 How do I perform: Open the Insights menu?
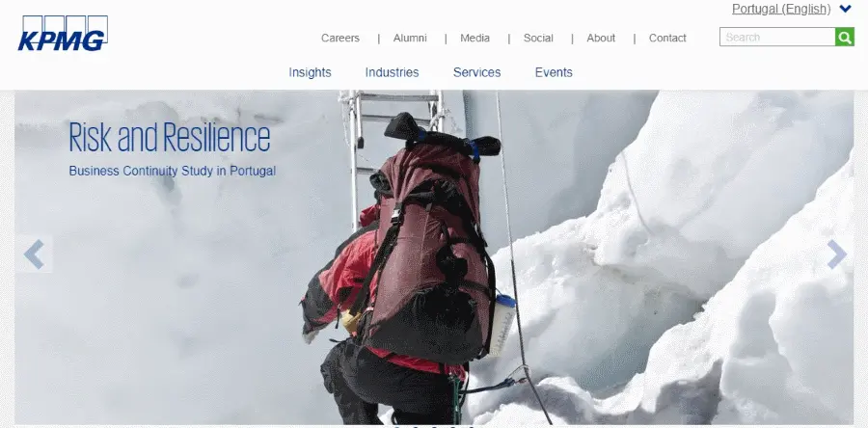pyautogui.click(x=310, y=72)
